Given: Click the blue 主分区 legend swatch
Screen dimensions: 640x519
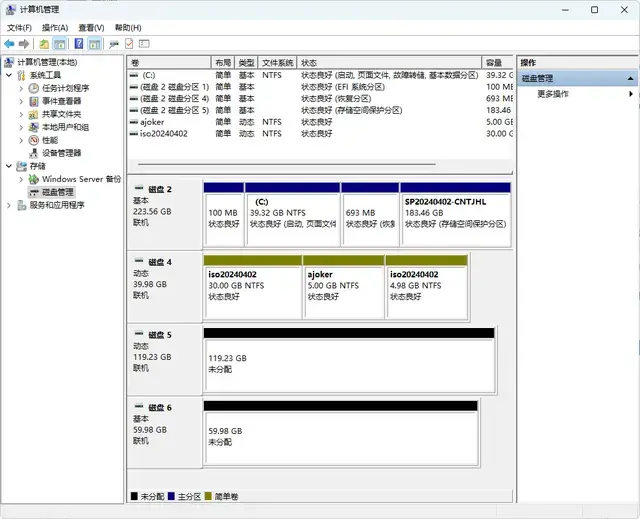Looking at the screenshot, I should (x=173, y=496).
